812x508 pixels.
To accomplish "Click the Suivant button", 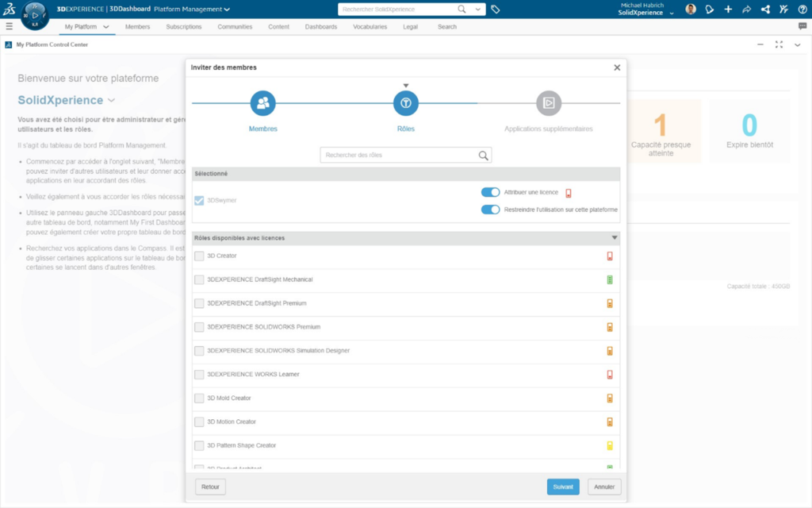I will (x=563, y=487).
